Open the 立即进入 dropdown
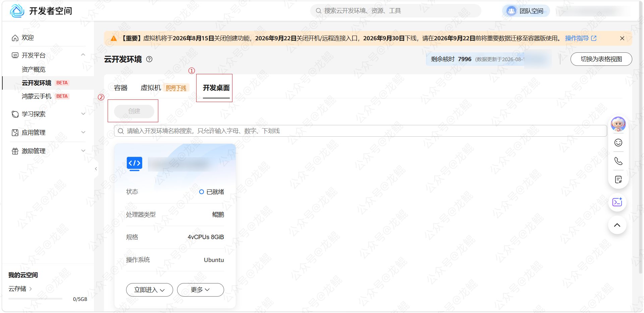This screenshot has width=644, height=313. (150, 290)
